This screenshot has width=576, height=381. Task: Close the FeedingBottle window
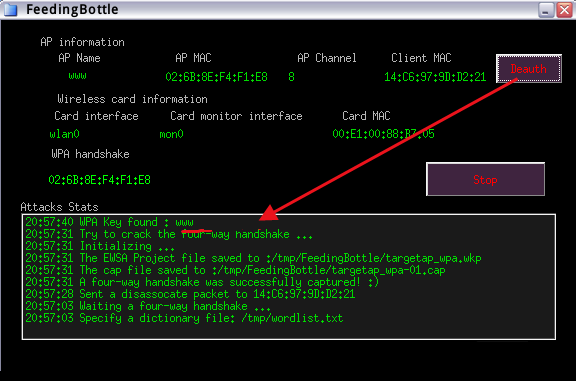pos(564,10)
